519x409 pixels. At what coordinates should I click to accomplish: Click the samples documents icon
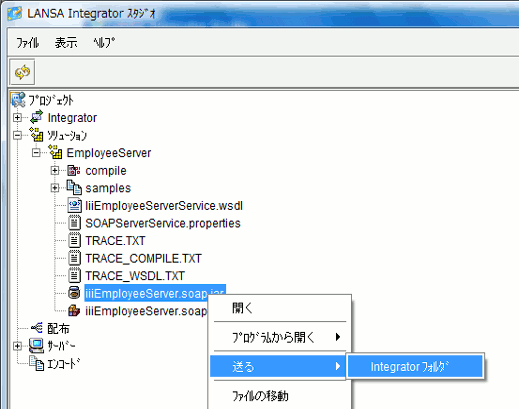tap(74, 188)
